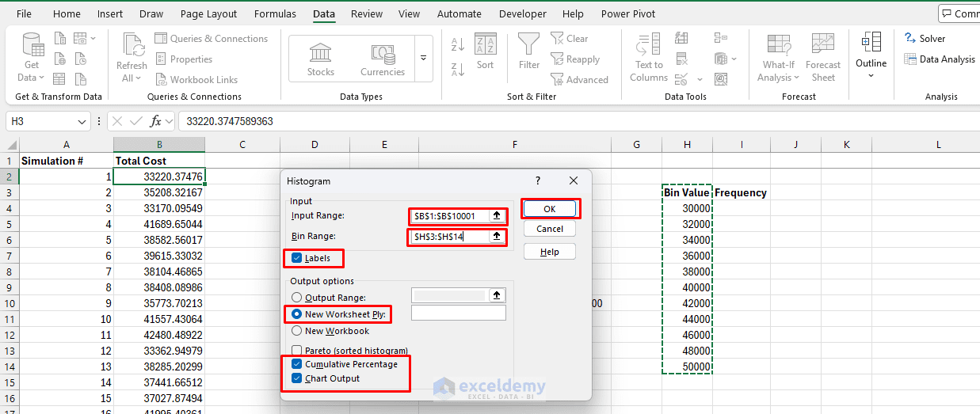Click the Data Validation icon
This screenshot has height=414, width=980.
681,79
